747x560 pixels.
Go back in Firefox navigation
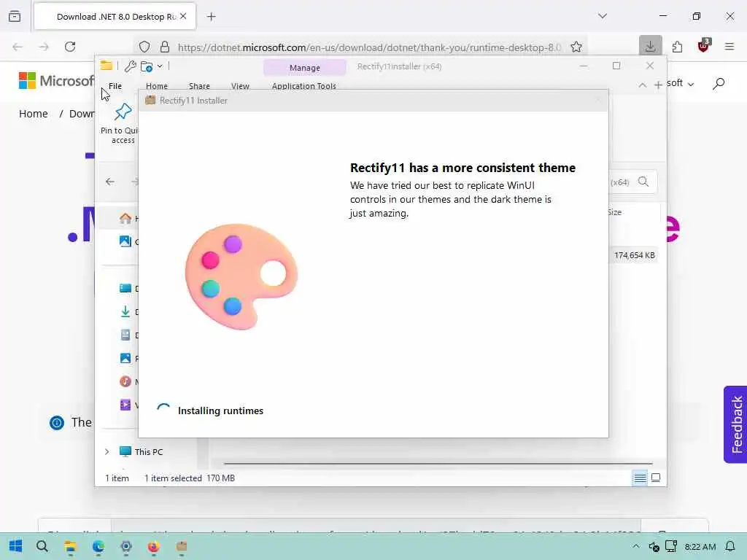tap(18, 47)
